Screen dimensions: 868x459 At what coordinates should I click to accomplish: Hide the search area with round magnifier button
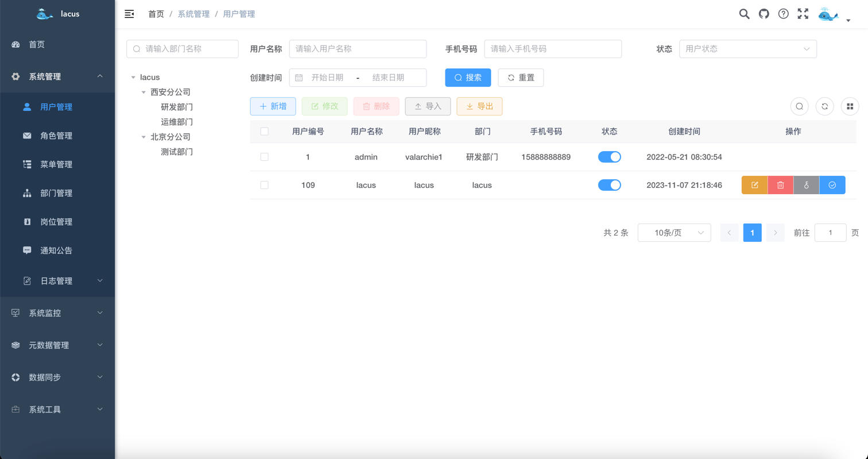click(x=799, y=106)
